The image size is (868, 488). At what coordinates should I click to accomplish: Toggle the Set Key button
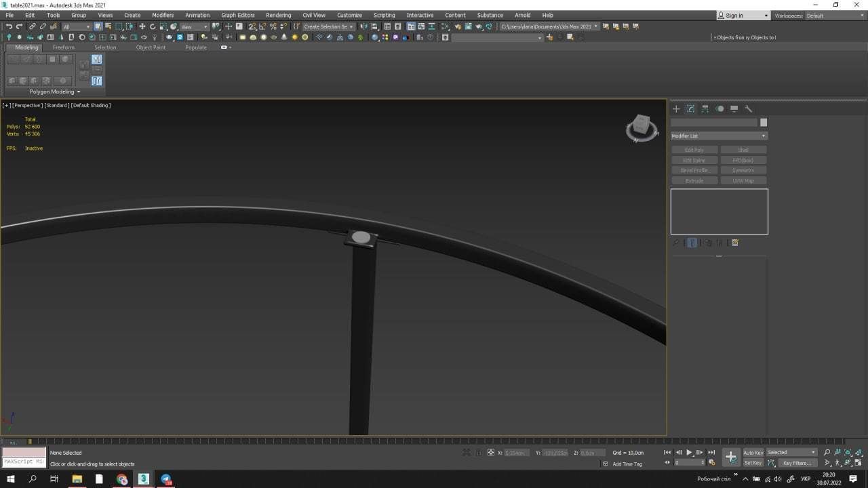pos(753,463)
